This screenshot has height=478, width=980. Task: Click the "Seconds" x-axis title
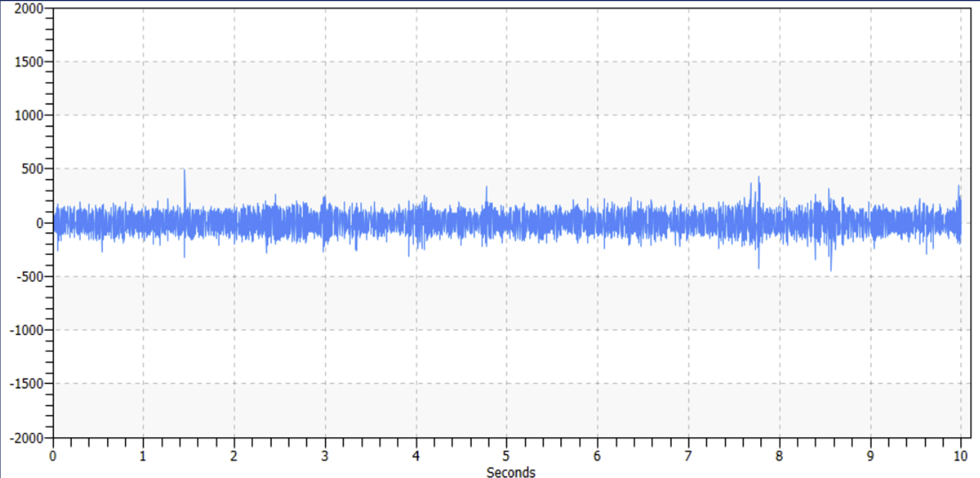click(511, 472)
